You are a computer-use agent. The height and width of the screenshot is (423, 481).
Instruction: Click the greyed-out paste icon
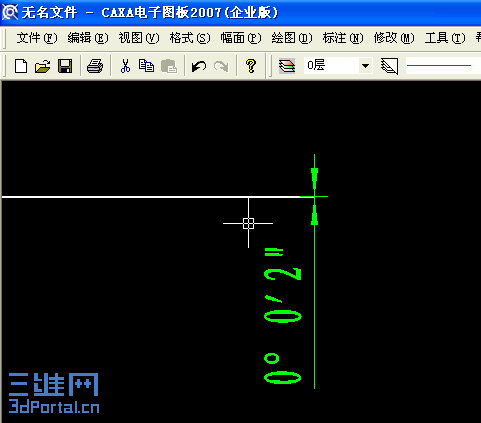(169, 66)
